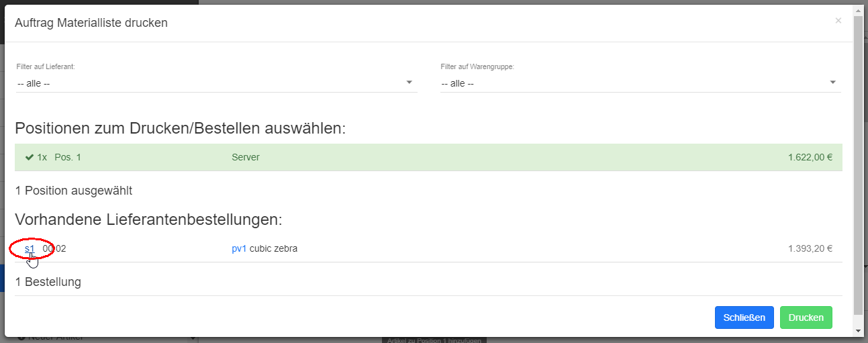
Task: Click the 'Auftrag Materialliste drucken' dialog title
Action: [x=91, y=23]
